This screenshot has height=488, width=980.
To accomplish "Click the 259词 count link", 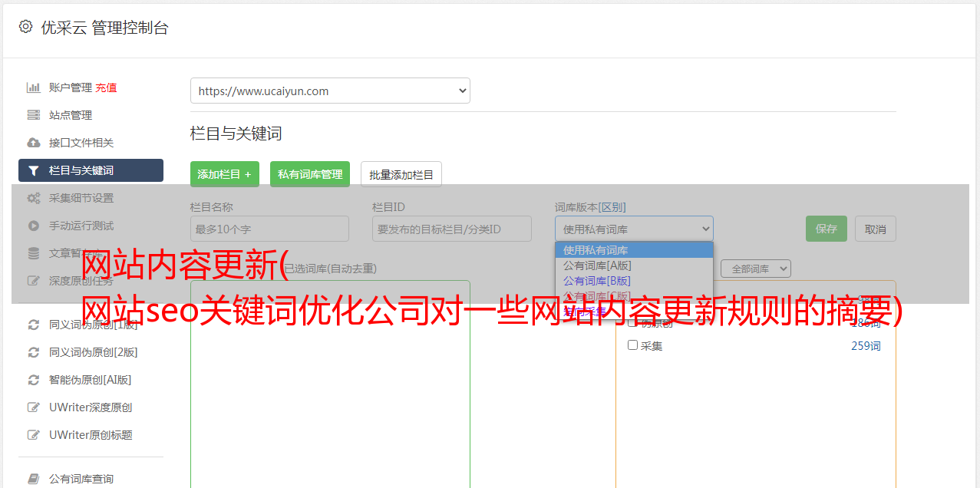I will tap(866, 346).
